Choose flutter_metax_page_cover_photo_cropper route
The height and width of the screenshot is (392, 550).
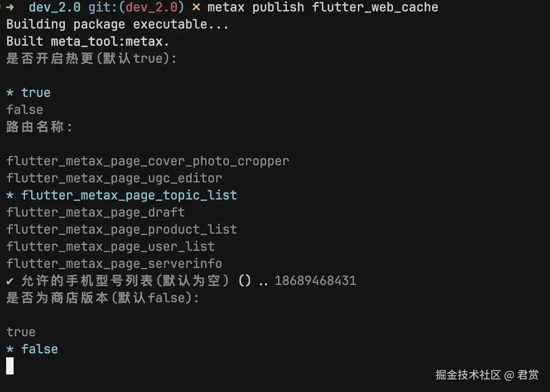tap(148, 161)
